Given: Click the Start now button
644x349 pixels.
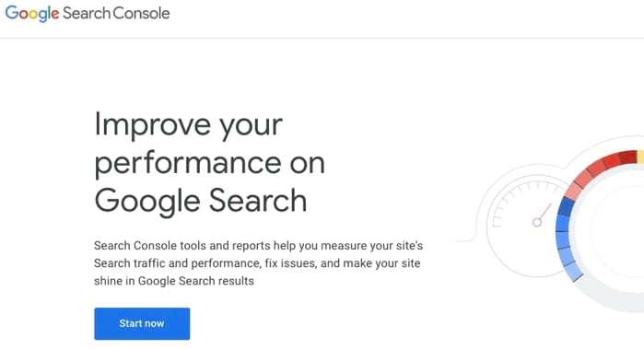Looking at the screenshot, I should click(142, 323).
